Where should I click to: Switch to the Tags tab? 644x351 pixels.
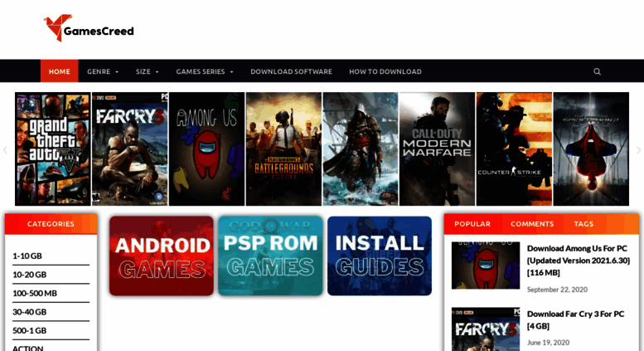pyautogui.click(x=583, y=224)
